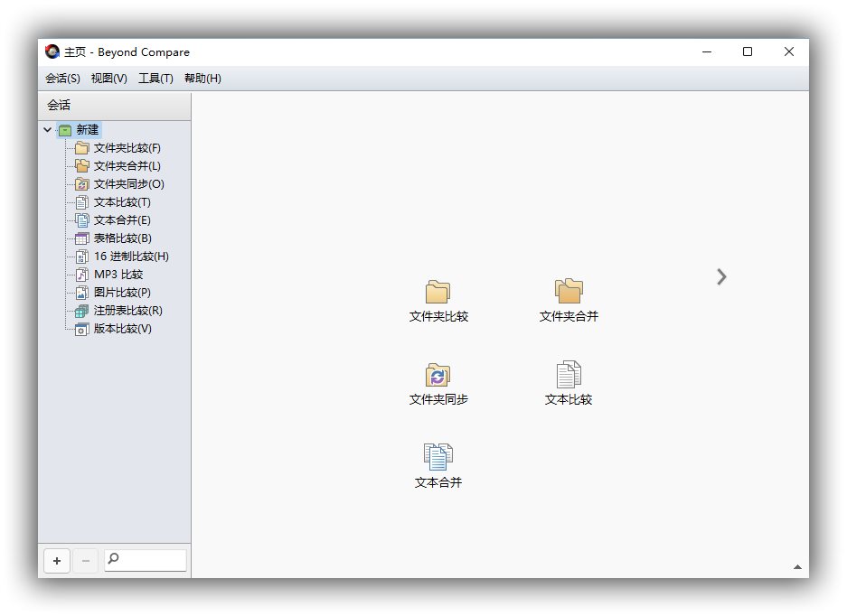Maximize the Beyond Compare window

748,51
